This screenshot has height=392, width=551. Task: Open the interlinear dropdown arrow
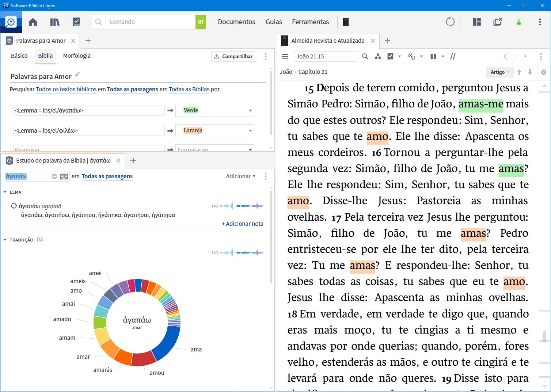pos(421,56)
